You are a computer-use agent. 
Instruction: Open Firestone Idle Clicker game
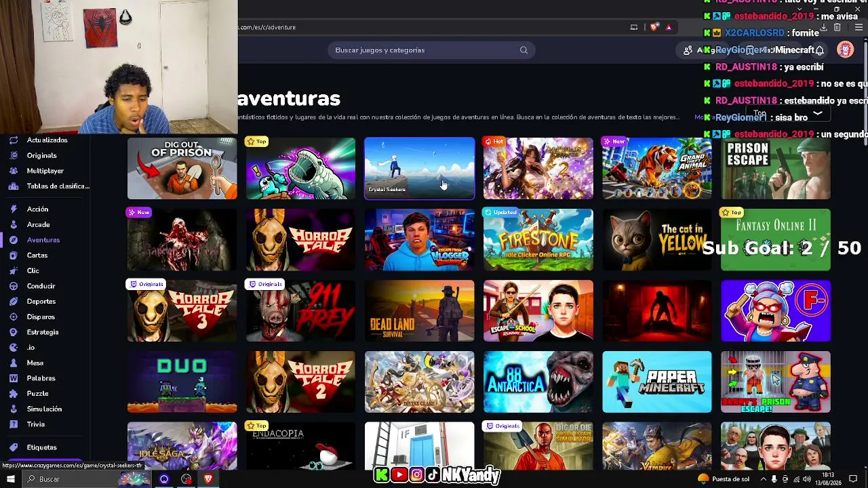coord(538,240)
